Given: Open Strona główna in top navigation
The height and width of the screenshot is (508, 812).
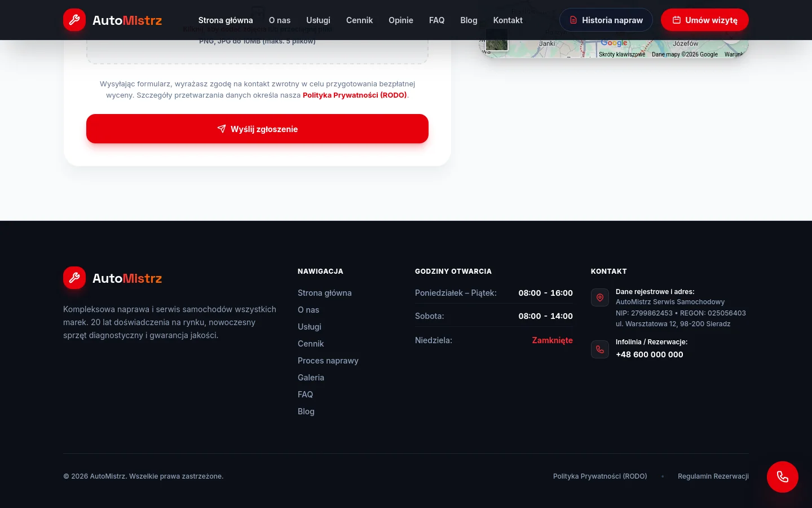Looking at the screenshot, I should [x=226, y=20].
